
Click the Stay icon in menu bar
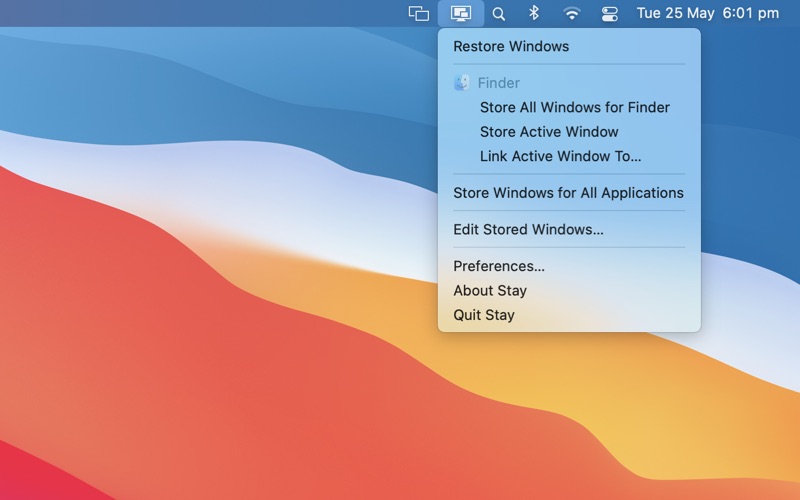461,13
